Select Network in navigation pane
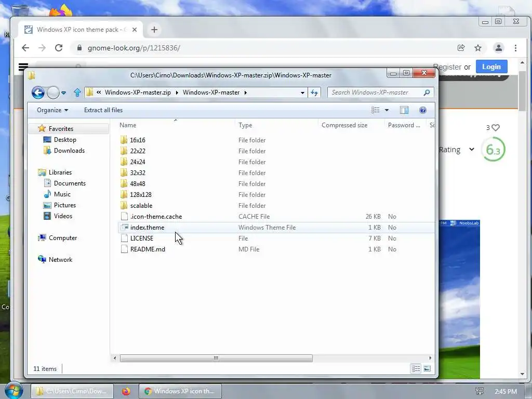The image size is (532, 399). (x=60, y=260)
